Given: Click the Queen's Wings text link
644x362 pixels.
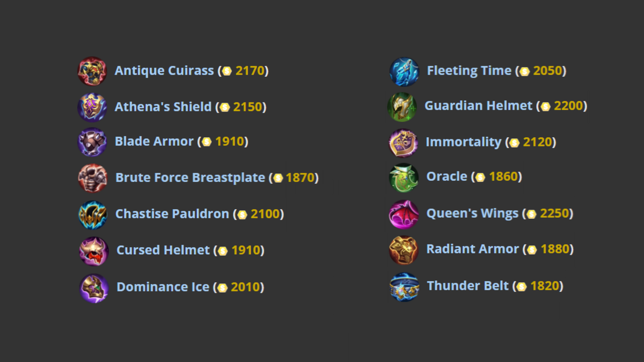Looking at the screenshot, I should [x=472, y=213].
